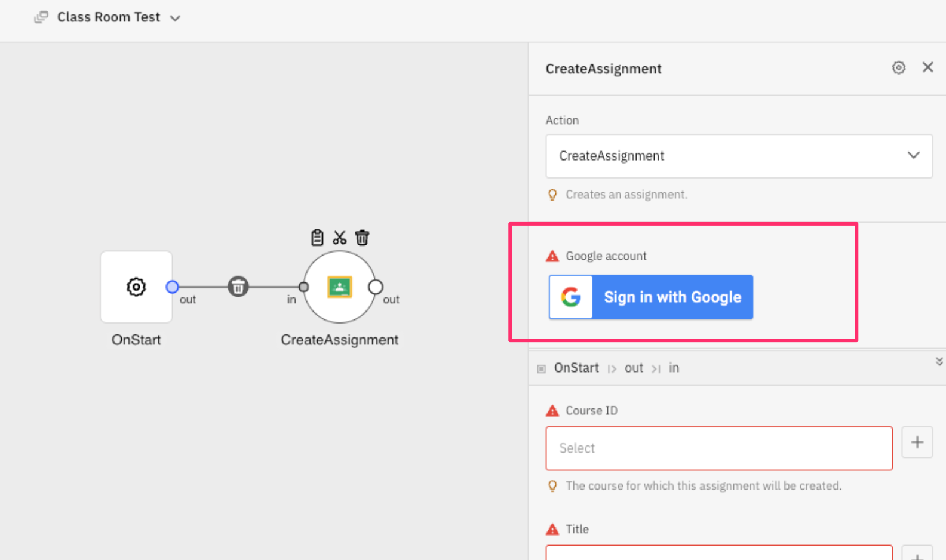Select the CreateAssignment Classroom node icon

pos(339,287)
